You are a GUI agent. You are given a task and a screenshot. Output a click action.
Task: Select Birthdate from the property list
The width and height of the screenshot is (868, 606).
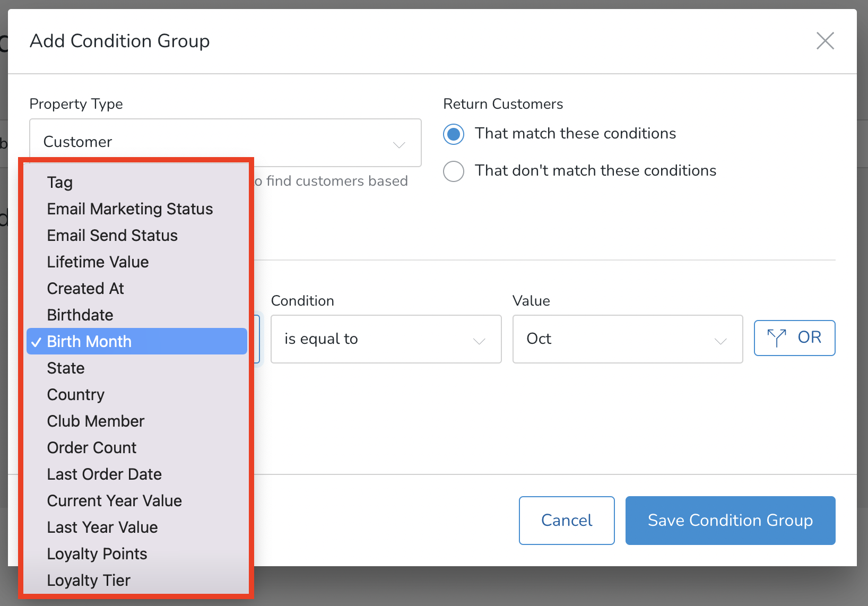[80, 315]
